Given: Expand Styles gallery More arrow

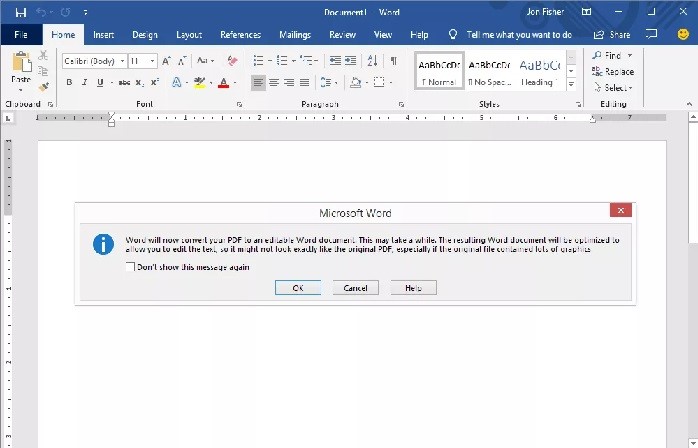Looking at the screenshot, I should pos(572,84).
